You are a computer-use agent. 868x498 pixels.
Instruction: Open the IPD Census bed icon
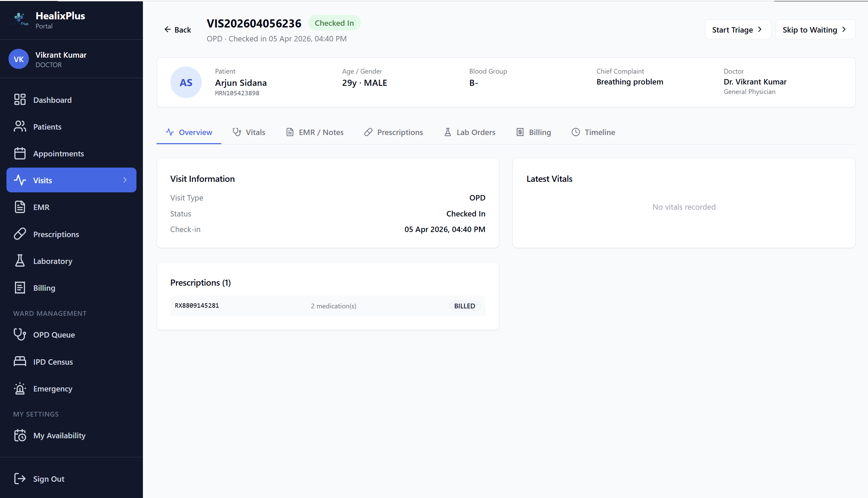coord(19,362)
